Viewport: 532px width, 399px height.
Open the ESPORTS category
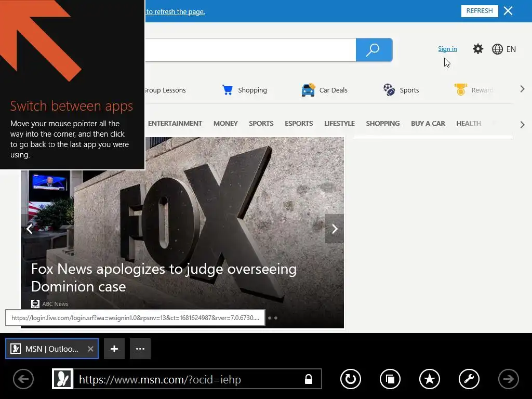click(299, 124)
